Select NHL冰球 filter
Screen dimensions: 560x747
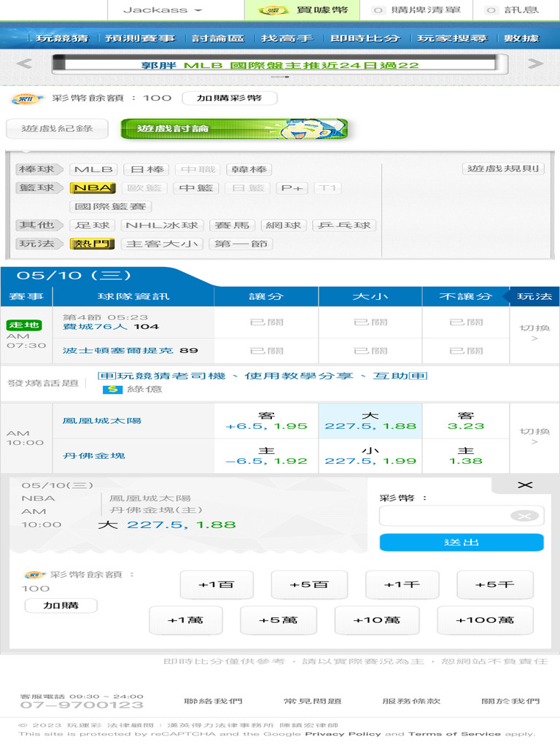162,225
